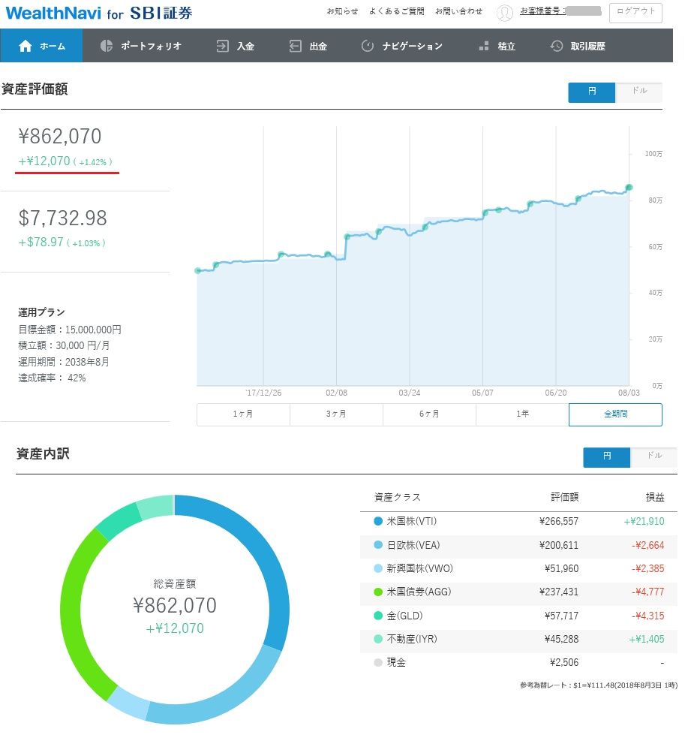Open the 積立 menu item

(497, 46)
